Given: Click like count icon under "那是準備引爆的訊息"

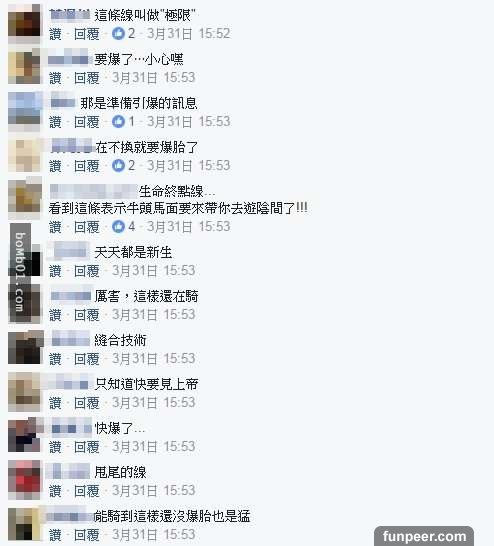Looking at the screenshot, I should pyautogui.click(x=118, y=122).
